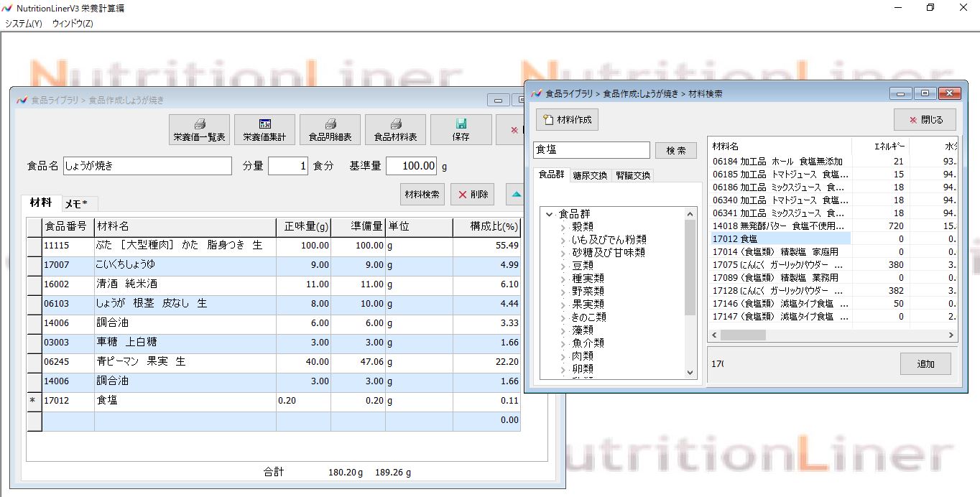Select the しょうが 根茎 皮なし 生 cell

point(185,304)
